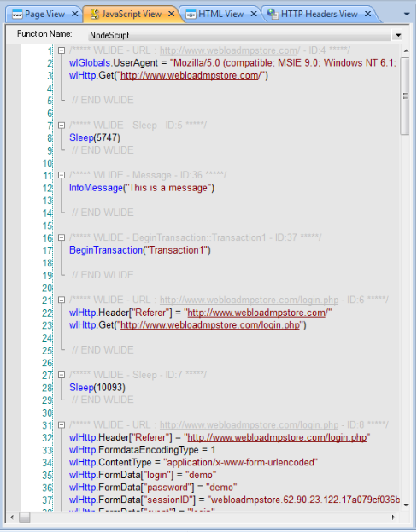This screenshot has height=532, width=417.
Task: Collapse the Sleep ID:7 code block
Action: pos(62,375)
